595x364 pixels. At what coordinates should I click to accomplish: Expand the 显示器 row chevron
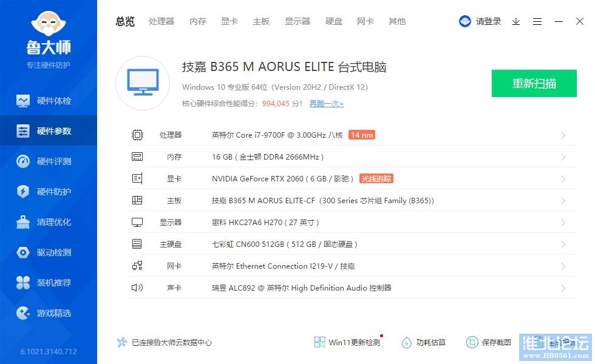coord(563,223)
